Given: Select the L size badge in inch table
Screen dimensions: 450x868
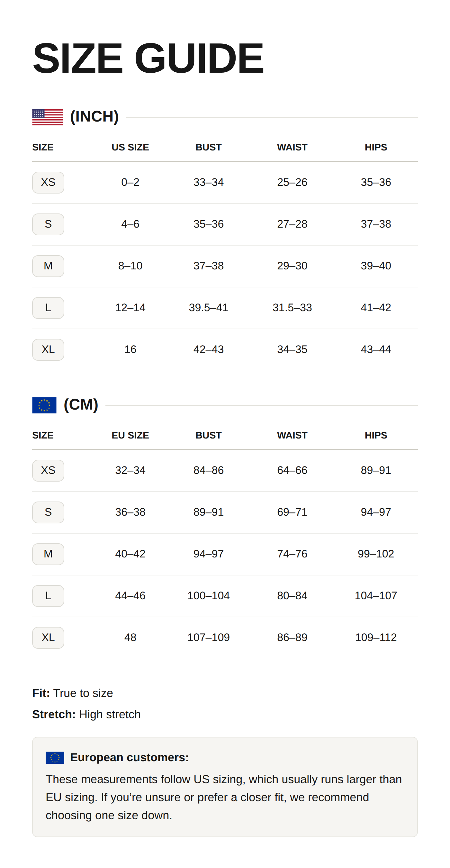Looking at the screenshot, I should pos(48,308).
